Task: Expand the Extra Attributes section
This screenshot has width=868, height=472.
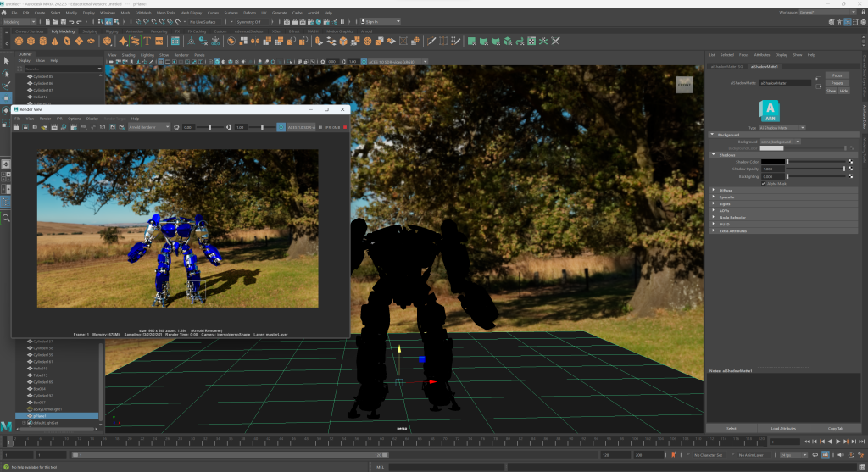Action: (713, 230)
